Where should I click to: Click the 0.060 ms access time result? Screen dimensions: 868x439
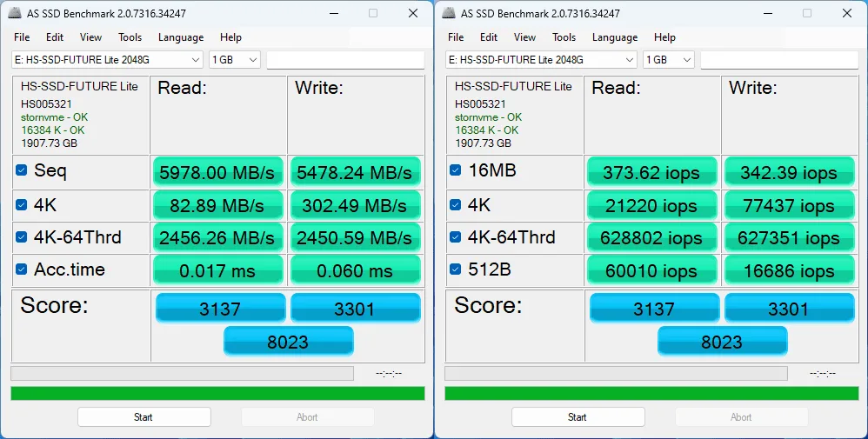click(x=355, y=270)
